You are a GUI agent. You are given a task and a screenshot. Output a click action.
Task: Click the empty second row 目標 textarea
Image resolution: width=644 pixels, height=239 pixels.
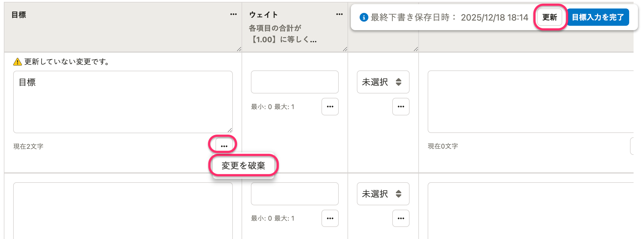pos(123,211)
